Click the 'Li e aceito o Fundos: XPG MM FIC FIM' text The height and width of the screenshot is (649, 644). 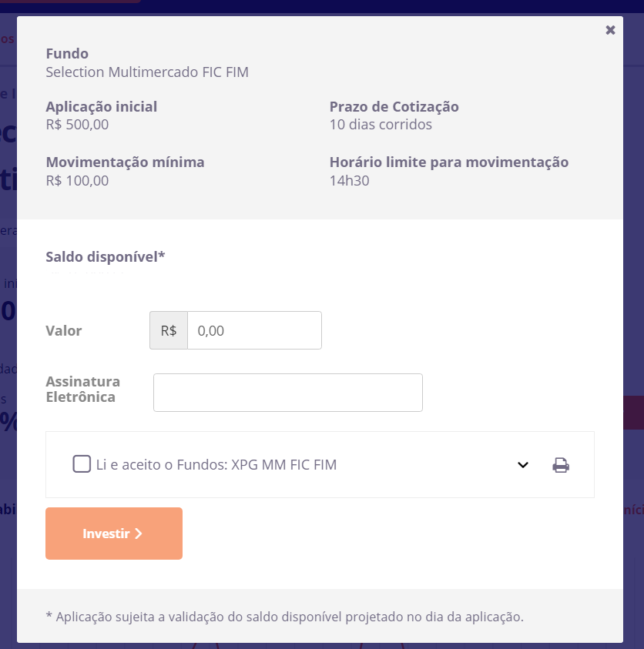(x=216, y=465)
